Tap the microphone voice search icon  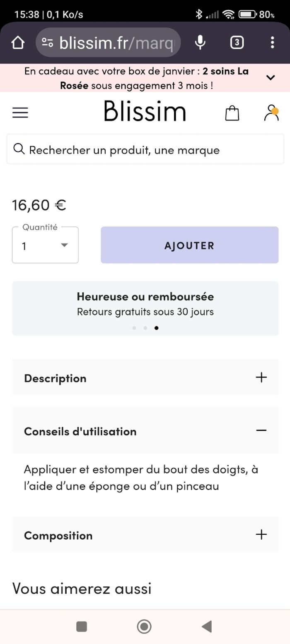[200, 42]
